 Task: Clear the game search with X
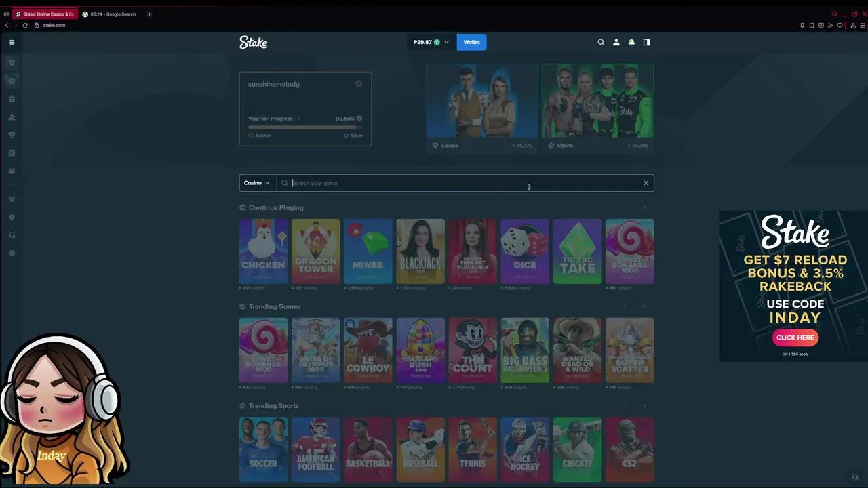[x=646, y=183]
